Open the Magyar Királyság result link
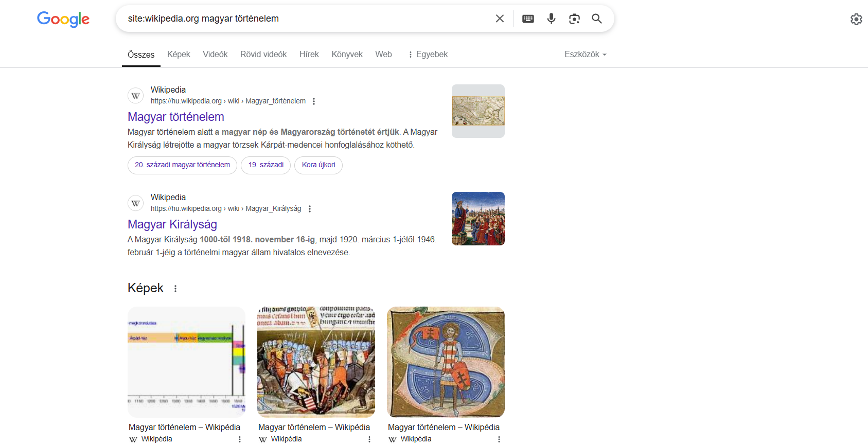This screenshot has height=445, width=868. coord(172,224)
